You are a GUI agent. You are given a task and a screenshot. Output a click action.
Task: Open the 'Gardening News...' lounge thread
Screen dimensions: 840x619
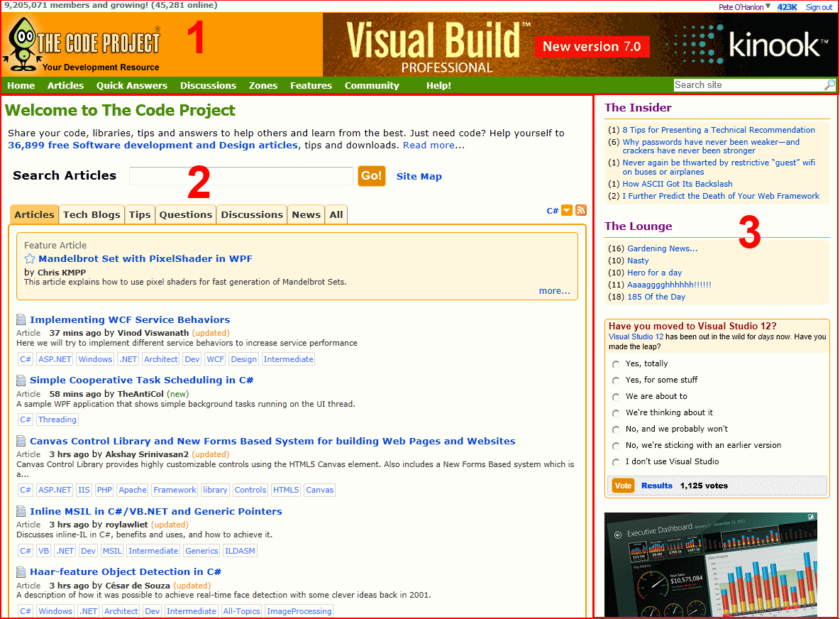click(x=662, y=248)
